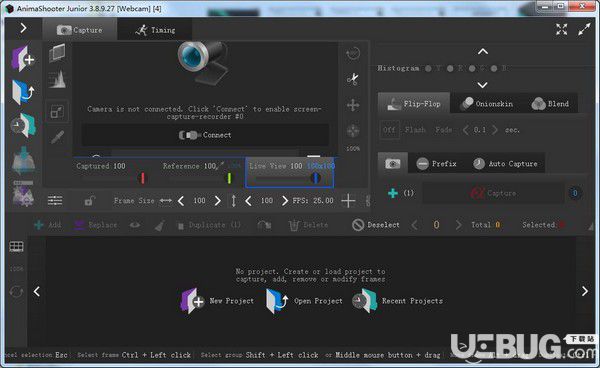Image resolution: width=600 pixels, height=368 pixels.
Task: Toggle the filmstrip grid view icon
Action: (x=16, y=247)
